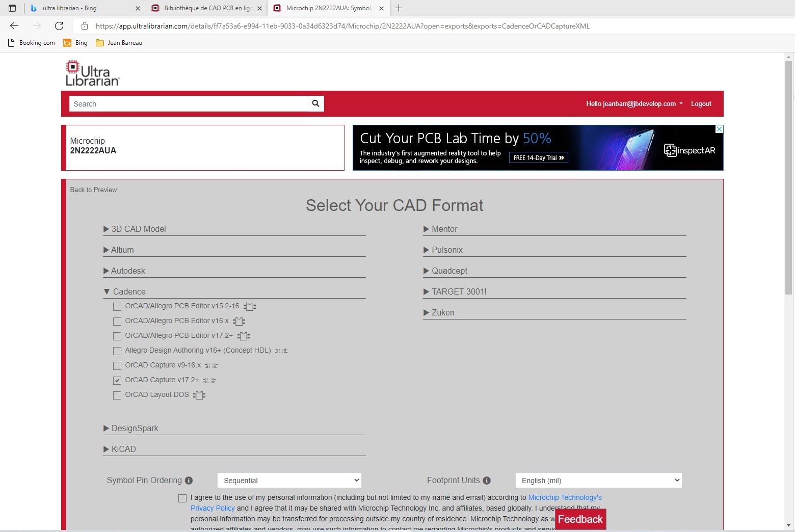Image resolution: width=795 pixels, height=532 pixels.
Task: Close the inspectAR advertisement
Action: tap(719, 129)
